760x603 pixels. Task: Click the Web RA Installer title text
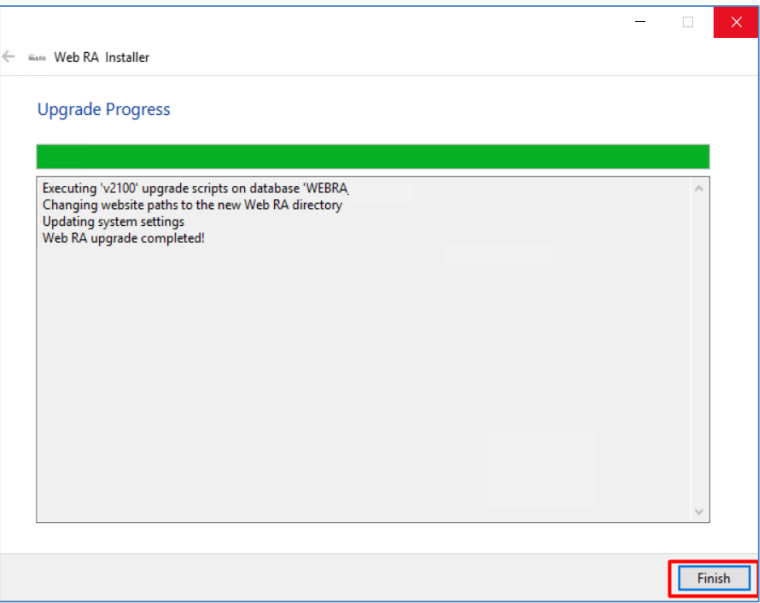102,57
